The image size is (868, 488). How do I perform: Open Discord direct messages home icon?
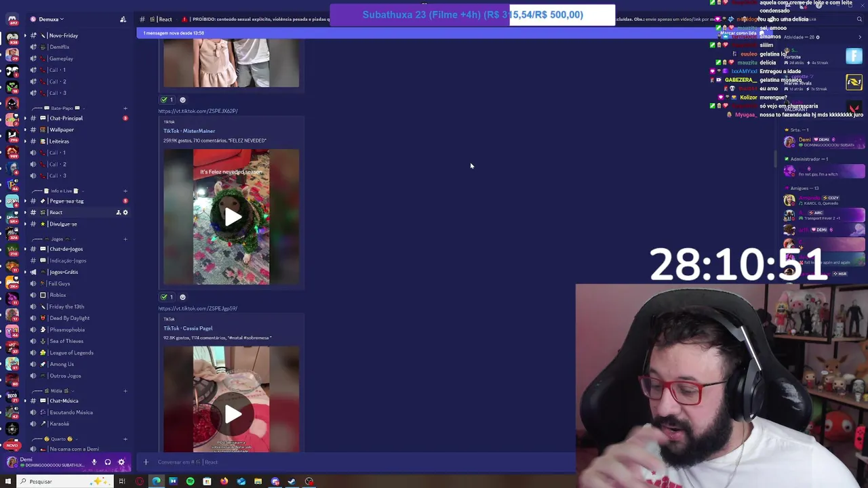(12, 19)
